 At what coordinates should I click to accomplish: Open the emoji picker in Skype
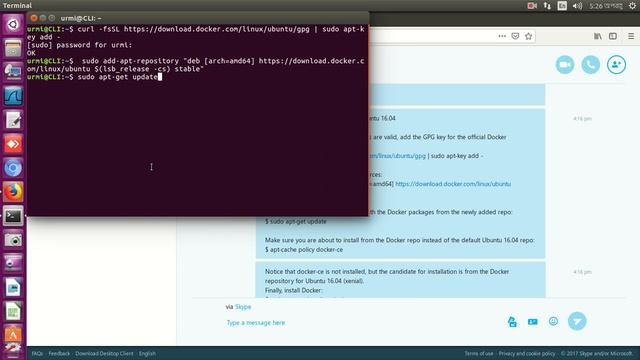click(x=553, y=321)
